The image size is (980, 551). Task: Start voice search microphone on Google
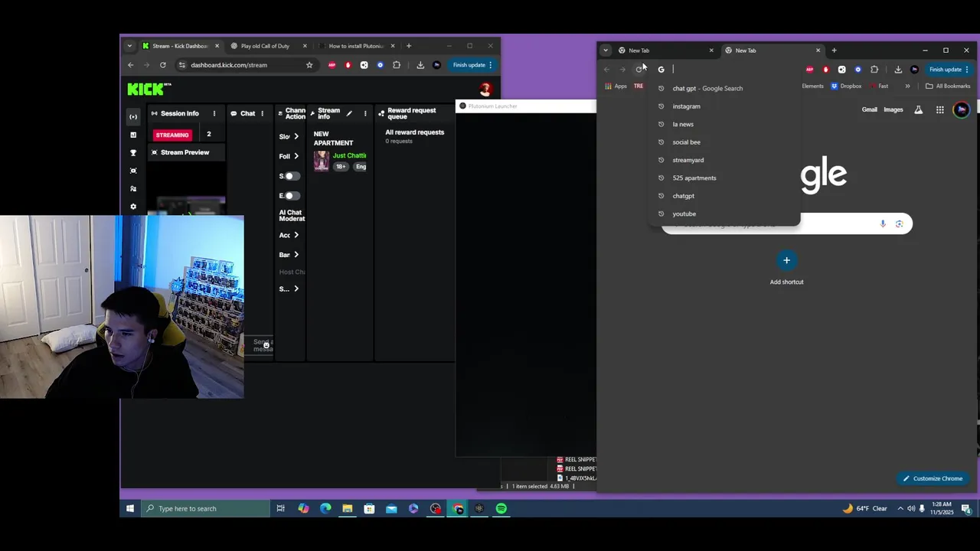pos(883,223)
